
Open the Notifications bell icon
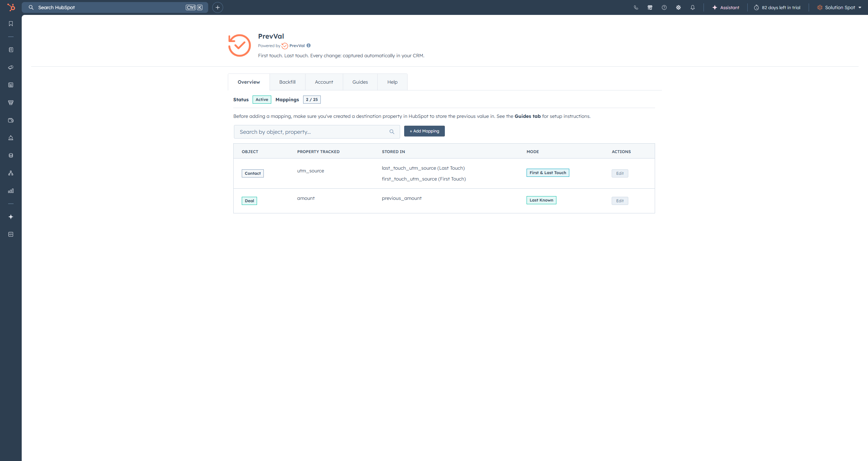tap(693, 7)
